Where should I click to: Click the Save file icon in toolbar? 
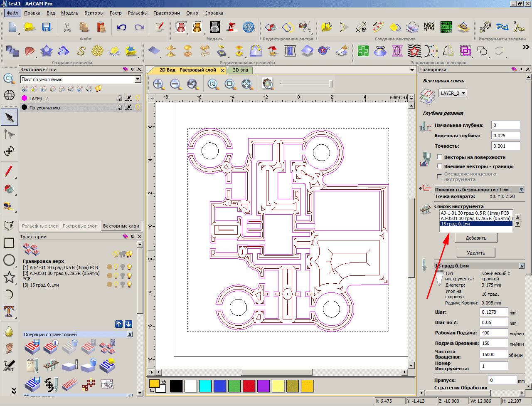coord(46,27)
